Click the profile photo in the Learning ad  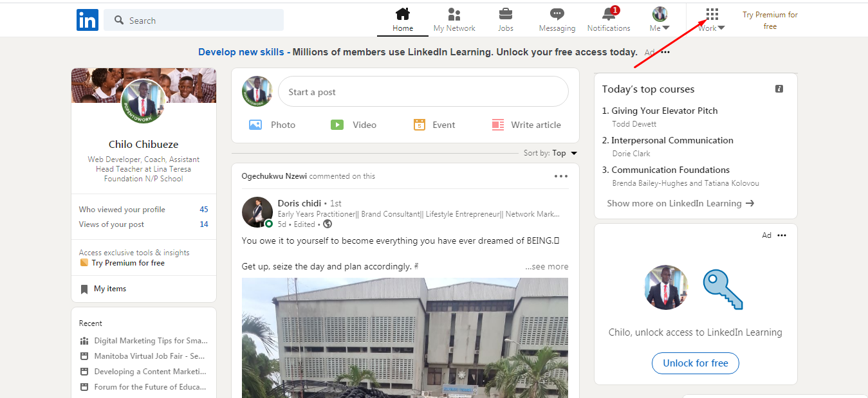(x=666, y=287)
